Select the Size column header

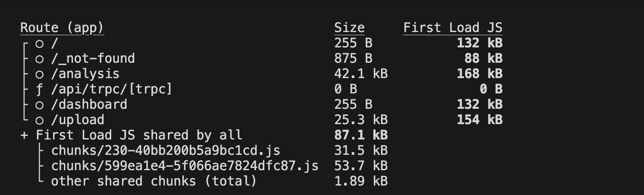[x=349, y=28]
